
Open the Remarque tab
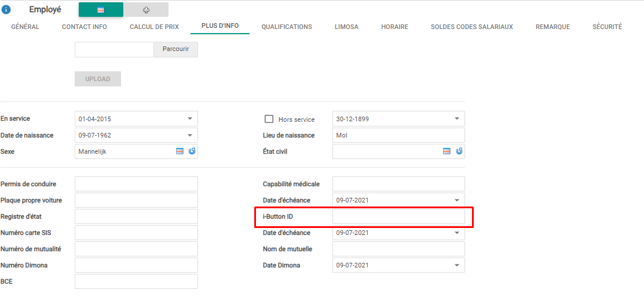tap(553, 27)
